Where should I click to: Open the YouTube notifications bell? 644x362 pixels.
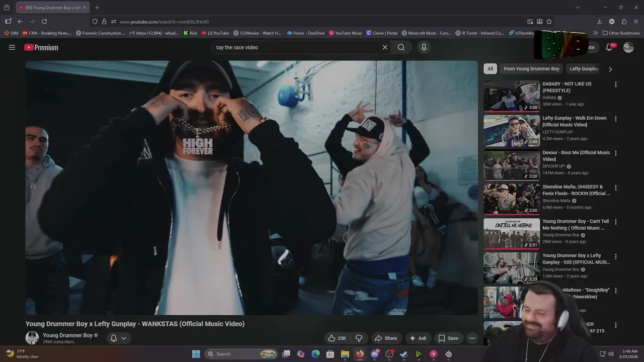pos(609,47)
